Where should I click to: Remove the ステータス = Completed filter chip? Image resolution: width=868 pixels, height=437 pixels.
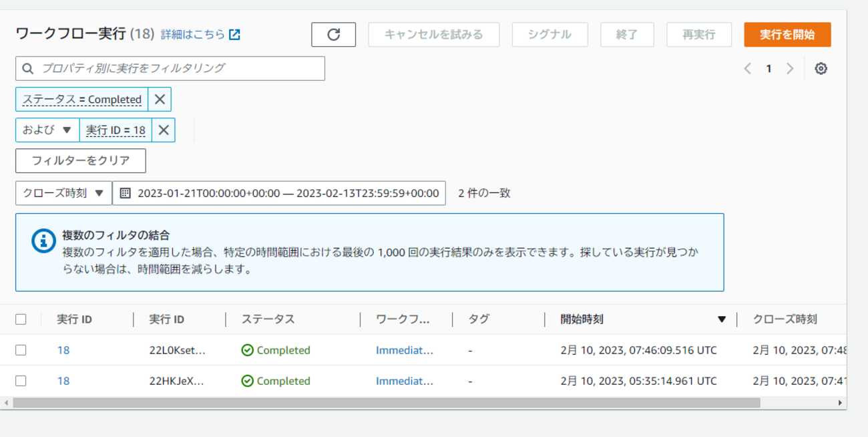click(x=158, y=99)
